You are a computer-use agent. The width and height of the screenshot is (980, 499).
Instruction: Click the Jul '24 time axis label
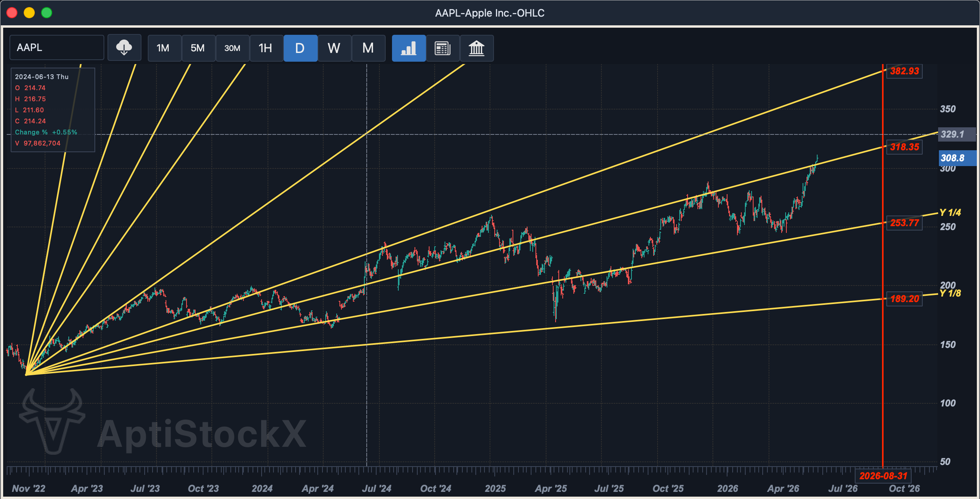coord(377,489)
